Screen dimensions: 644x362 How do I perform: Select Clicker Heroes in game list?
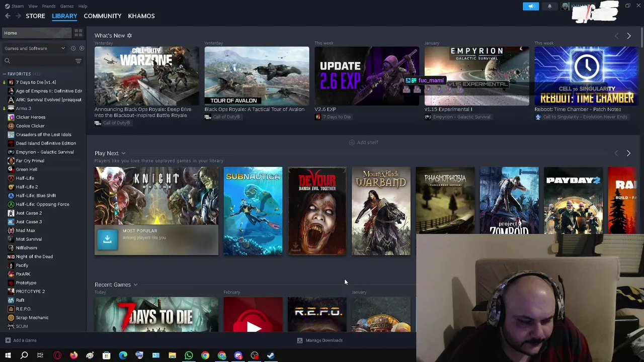(30, 117)
